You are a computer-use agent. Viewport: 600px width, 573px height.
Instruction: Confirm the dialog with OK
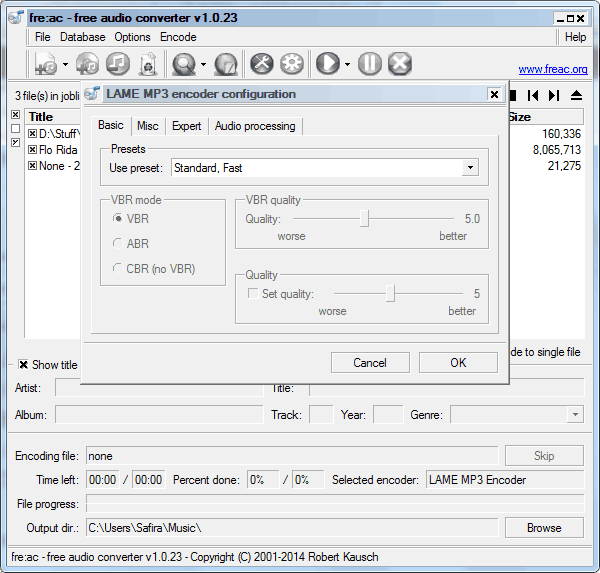[458, 362]
